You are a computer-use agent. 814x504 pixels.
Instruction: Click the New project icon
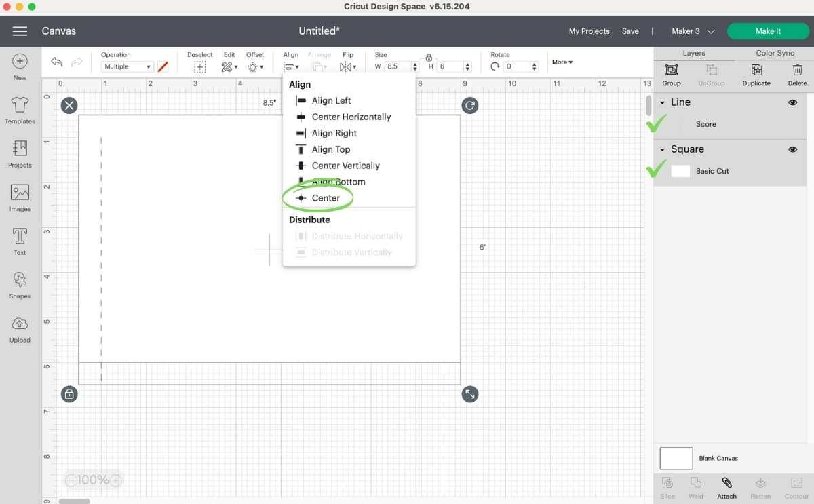(20, 61)
